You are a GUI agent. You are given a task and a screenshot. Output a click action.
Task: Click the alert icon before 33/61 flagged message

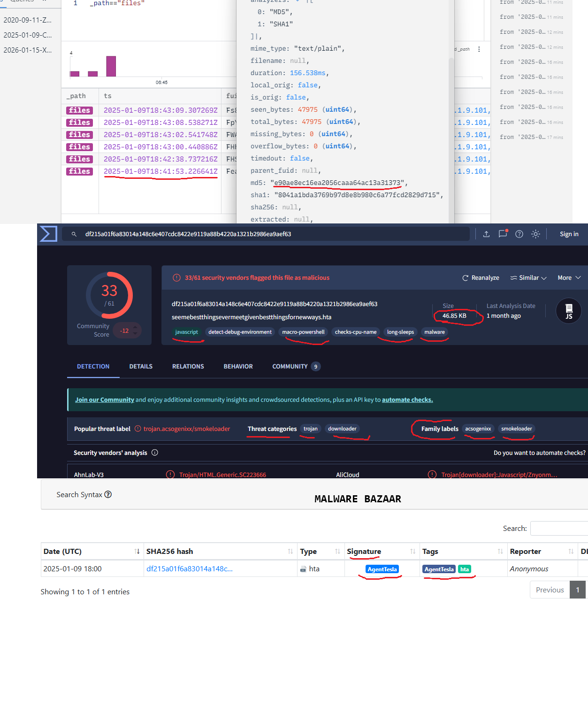point(176,277)
